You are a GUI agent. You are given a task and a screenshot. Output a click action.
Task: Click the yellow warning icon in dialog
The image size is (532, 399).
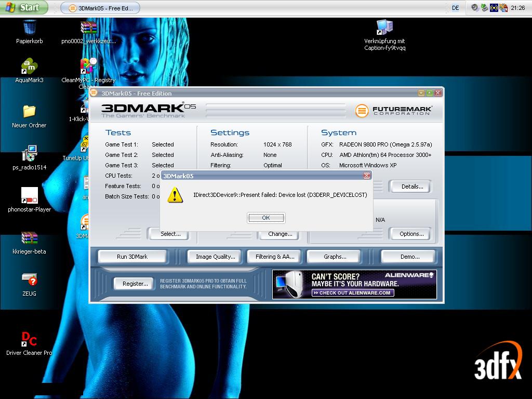(175, 195)
